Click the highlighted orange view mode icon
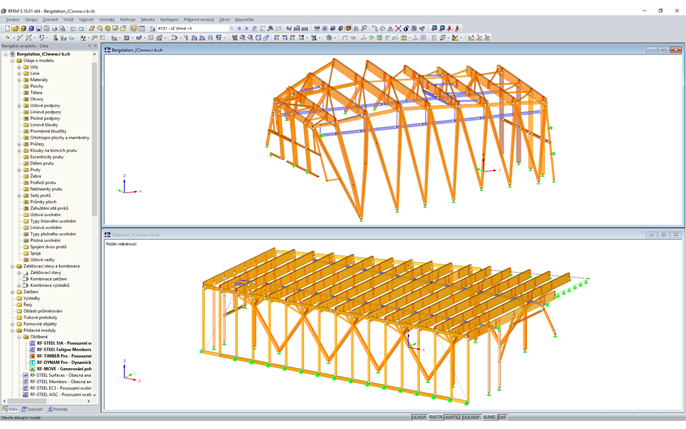The height and width of the screenshot is (429, 686). point(348,28)
